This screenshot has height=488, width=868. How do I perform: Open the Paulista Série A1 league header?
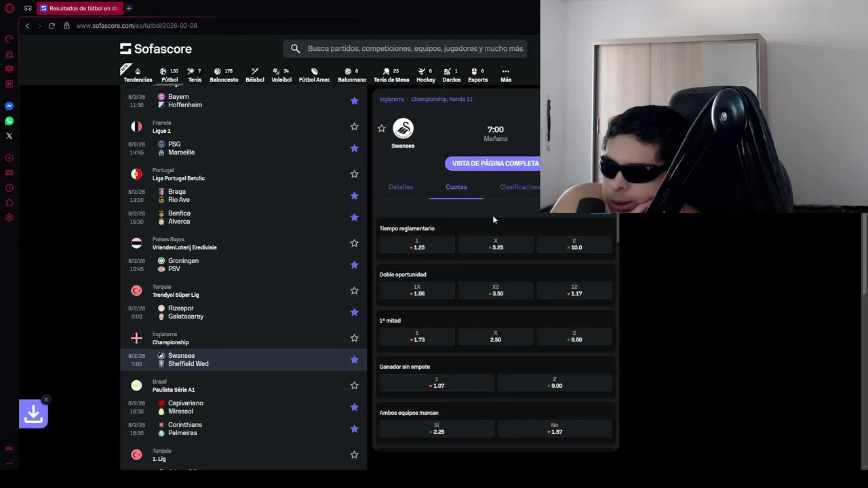[x=244, y=386]
